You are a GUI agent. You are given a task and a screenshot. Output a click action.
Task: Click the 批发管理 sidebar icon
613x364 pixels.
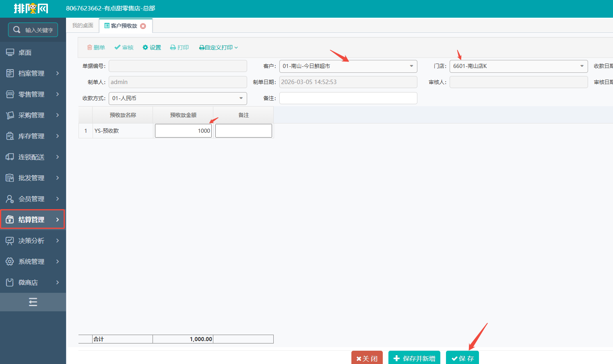[10, 178]
